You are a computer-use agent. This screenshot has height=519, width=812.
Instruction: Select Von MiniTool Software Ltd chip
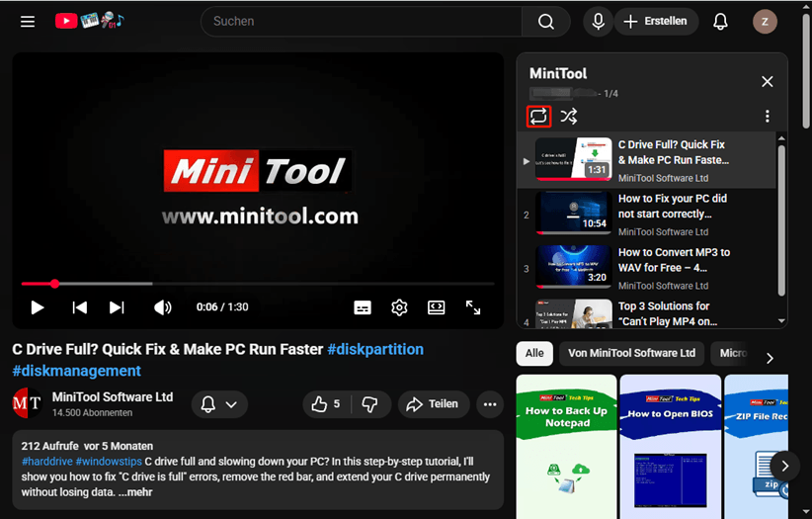[x=632, y=354]
